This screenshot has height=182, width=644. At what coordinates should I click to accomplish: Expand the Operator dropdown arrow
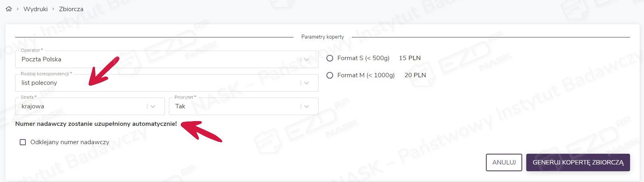click(307, 59)
